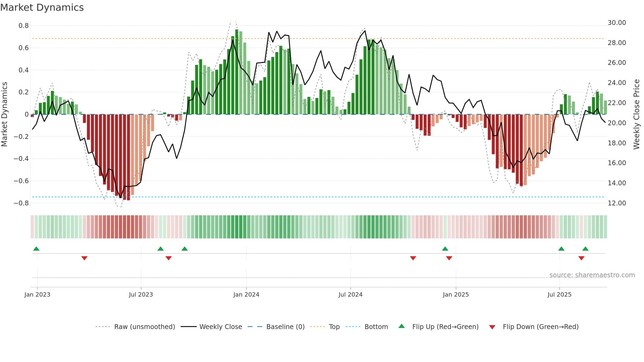644x362 pixels.
Task: Click the source: sharemaestro.com credit text
Action: pyautogui.click(x=592, y=275)
